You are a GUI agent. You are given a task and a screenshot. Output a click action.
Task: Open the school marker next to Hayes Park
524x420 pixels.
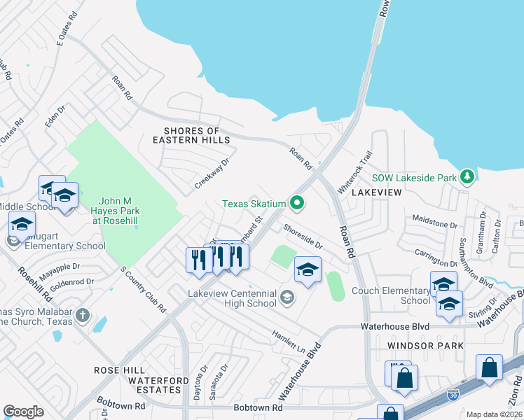pyautogui.click(x=65, y=195)
